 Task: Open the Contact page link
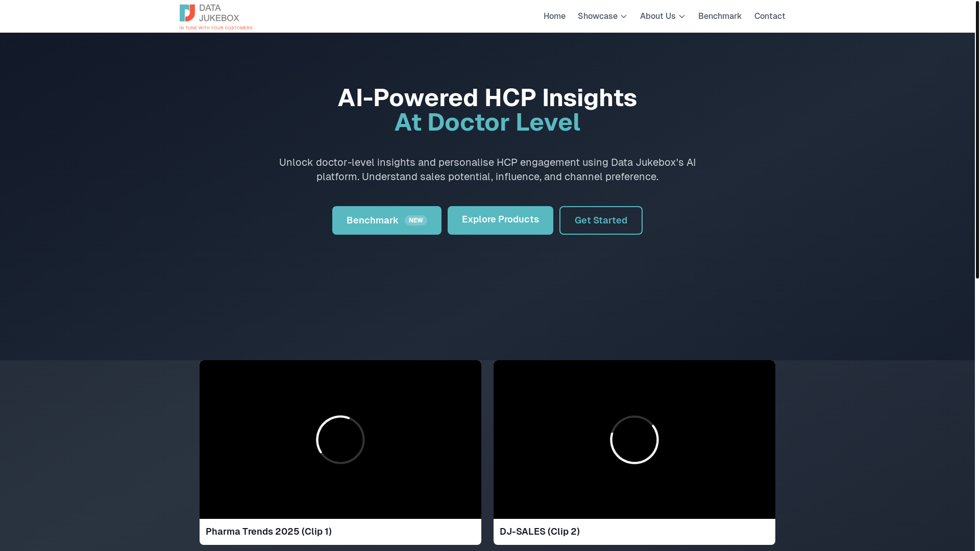[770, 16]
